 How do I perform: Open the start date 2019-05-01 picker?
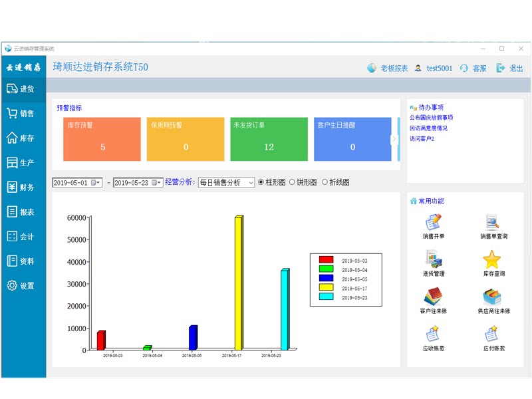pos(96,182)
